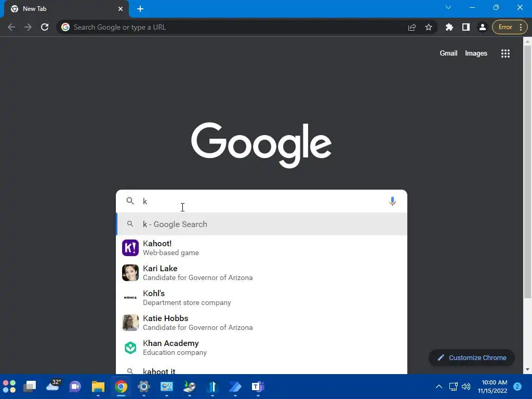Open Google Images link

pos(476,54)
